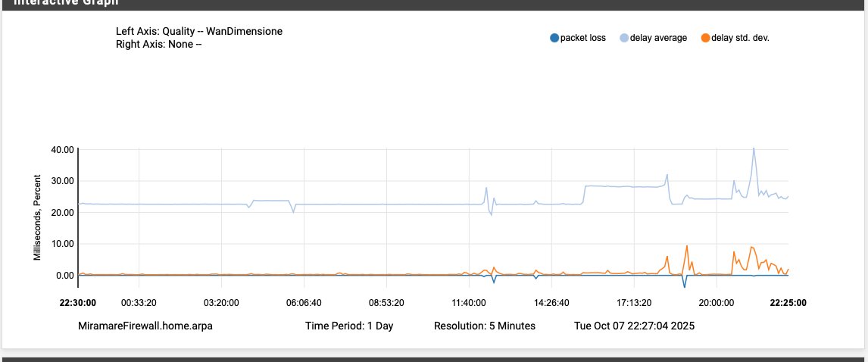The image size is (868, 362).
Task: Click the 'delay average' legend label
Action: tap(658, 38)
